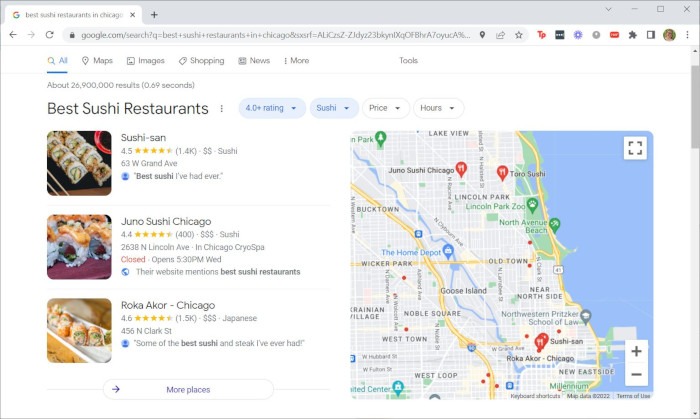The width and height of the screenshot is (700, 419).
Task: Switch to the Shopping search tab
Action: point(201,61)
